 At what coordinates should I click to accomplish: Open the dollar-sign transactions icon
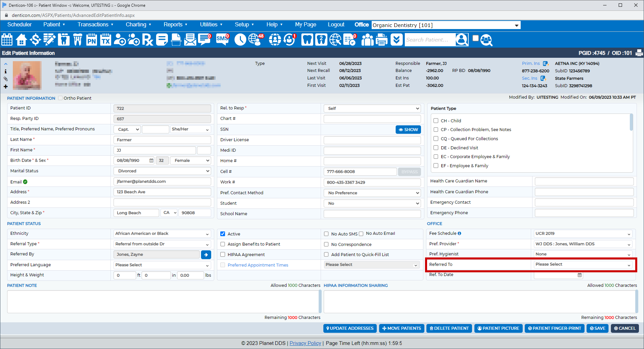(35, 40)
